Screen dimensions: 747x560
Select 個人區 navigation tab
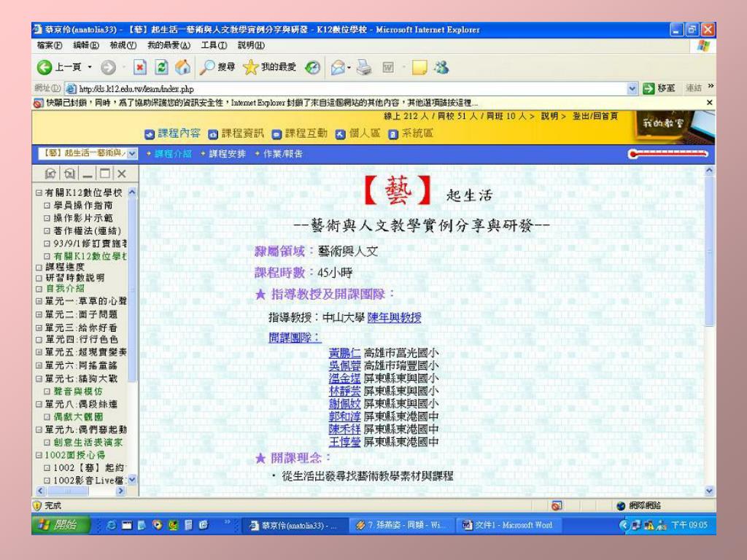click(357, 134)
